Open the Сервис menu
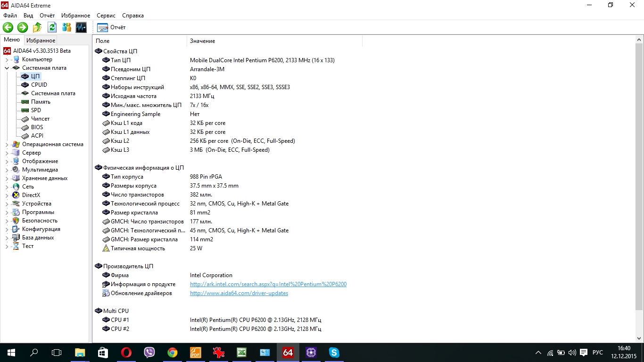Viewport: 644px width, 362px height. (x=106, y=16)
